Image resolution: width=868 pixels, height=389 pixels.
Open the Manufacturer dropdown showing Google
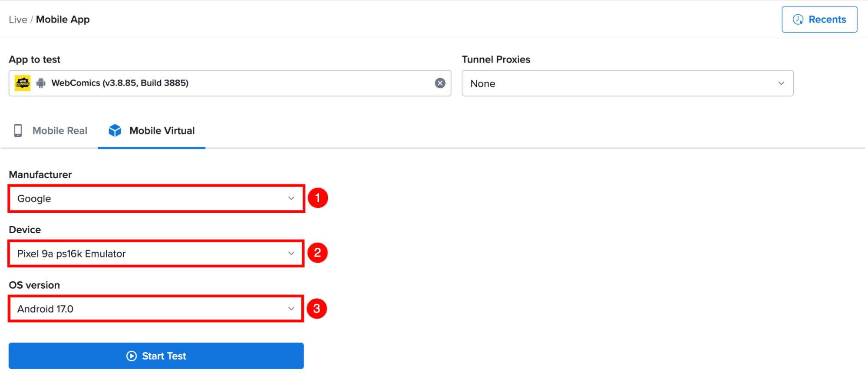click(156, 198)
